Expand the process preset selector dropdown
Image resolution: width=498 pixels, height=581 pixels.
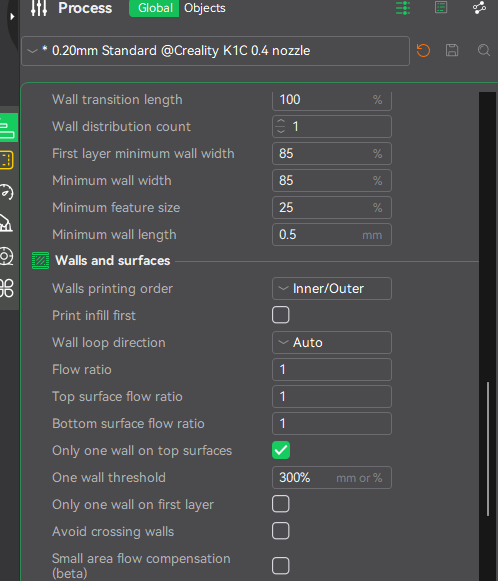[216, 51]
